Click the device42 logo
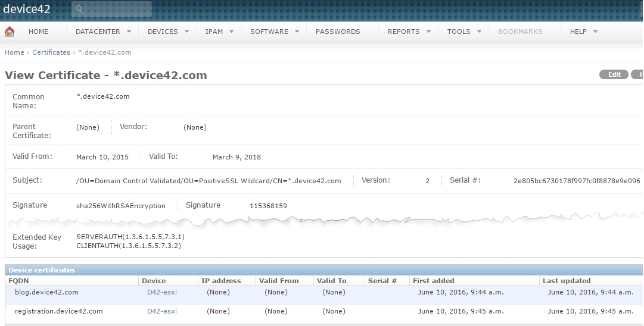The height and width of the screenshot is (326, 644). tap(27, 9)
